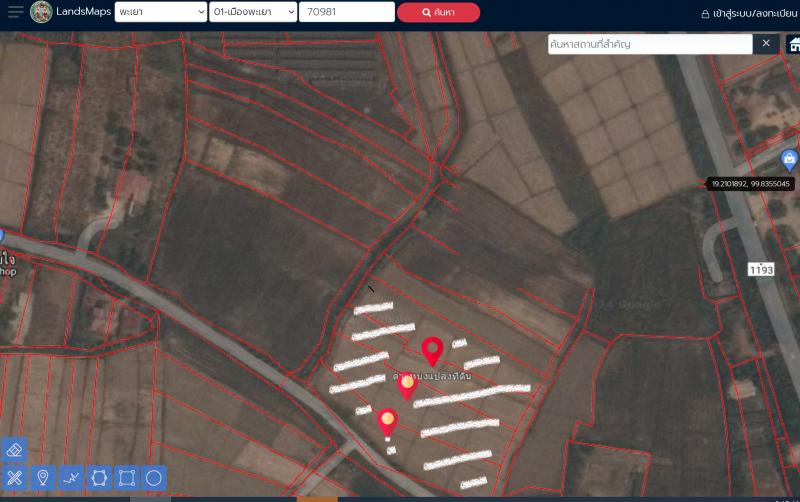
Task: Select the draw circle tool
Action: pos(154,477)
